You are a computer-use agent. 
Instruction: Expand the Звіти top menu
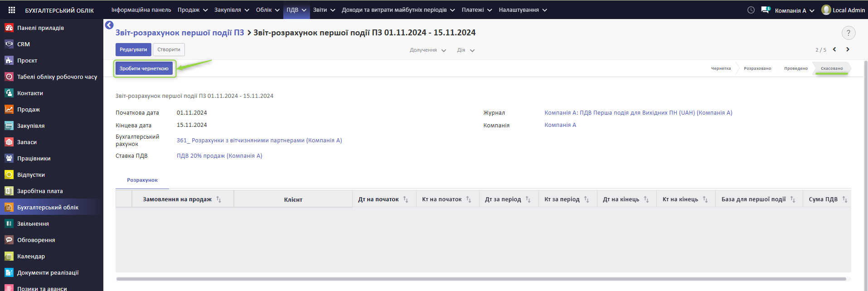click(x=324, y=10)
